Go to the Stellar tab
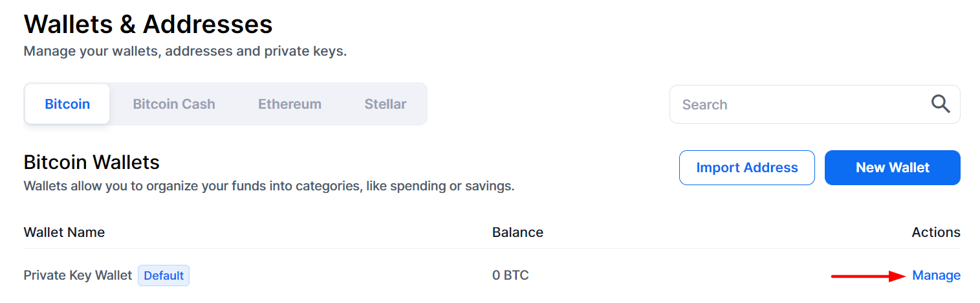The width and height of the screenshot is (980, 303). coord(386,104)
